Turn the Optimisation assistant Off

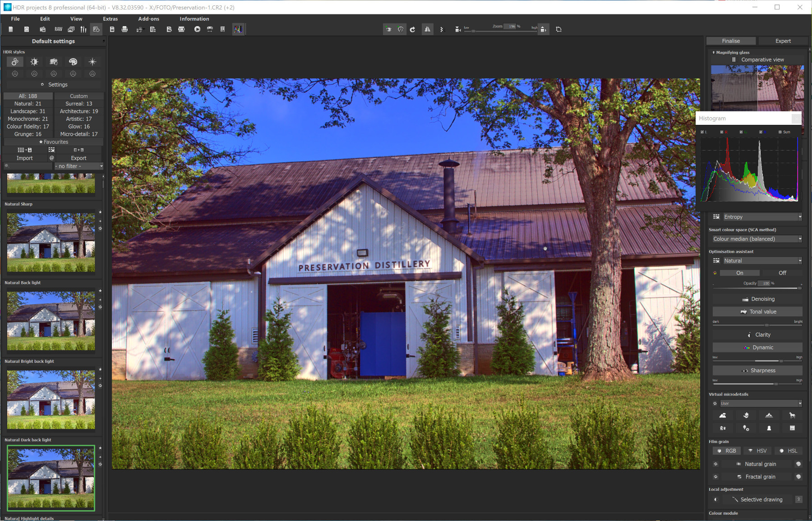[782, 273]
